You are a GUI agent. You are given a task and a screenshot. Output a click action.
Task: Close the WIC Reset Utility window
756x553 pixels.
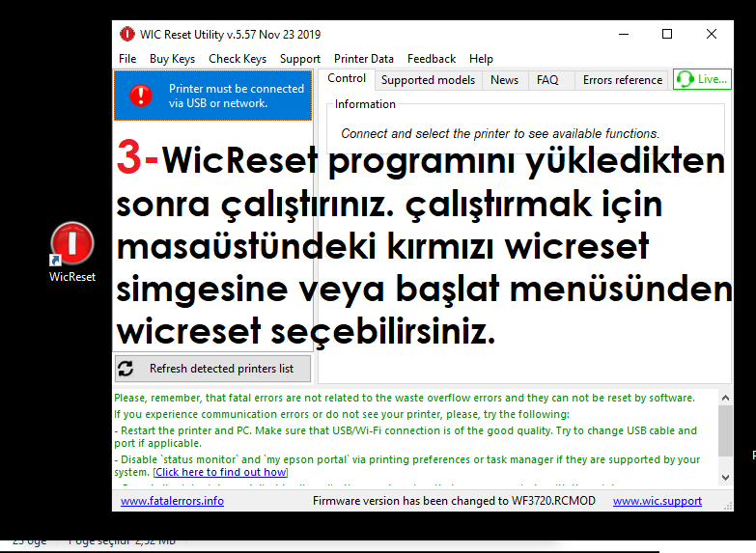(712, 34)
